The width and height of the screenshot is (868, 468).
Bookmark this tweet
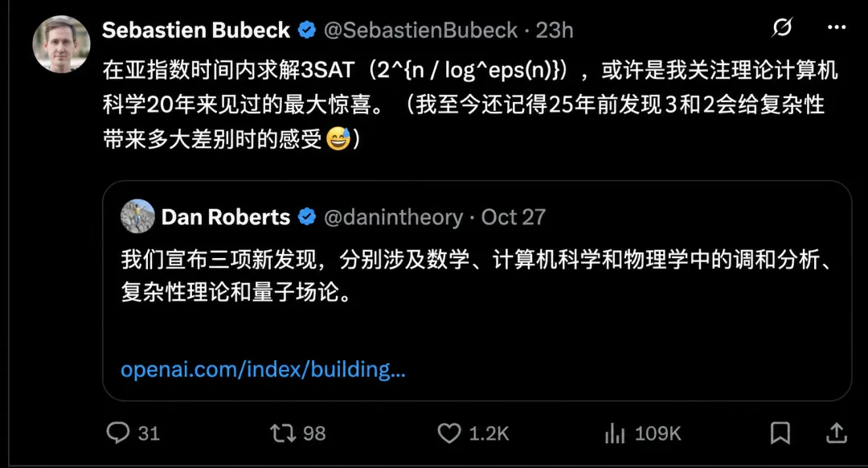[x=780, y=433]
